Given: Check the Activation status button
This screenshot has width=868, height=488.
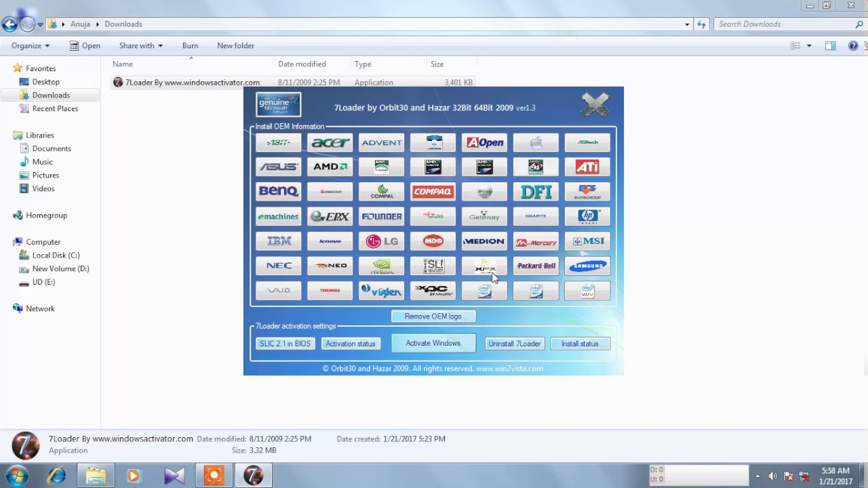Looking at the screenshot, I should [351, 344].
